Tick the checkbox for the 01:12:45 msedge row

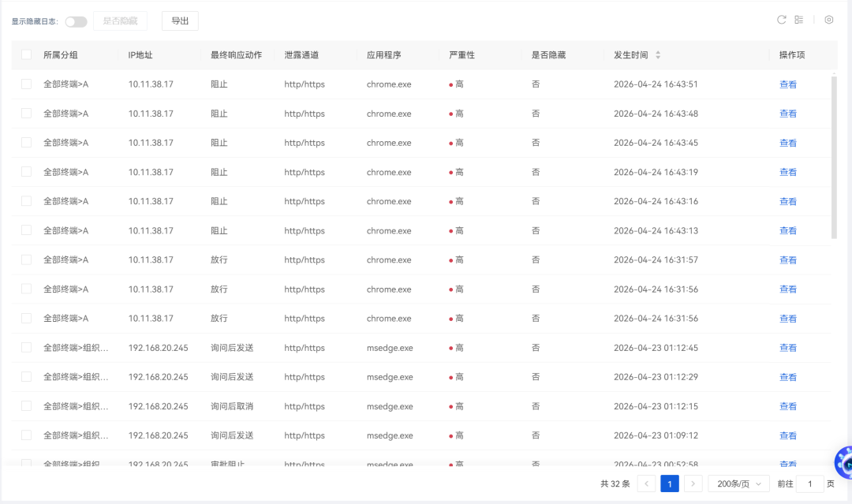pos(26,348)
